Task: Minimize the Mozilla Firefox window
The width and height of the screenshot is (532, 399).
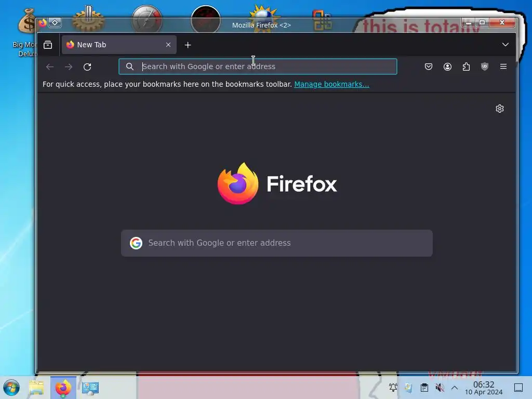Action: (x=469, y=23)
